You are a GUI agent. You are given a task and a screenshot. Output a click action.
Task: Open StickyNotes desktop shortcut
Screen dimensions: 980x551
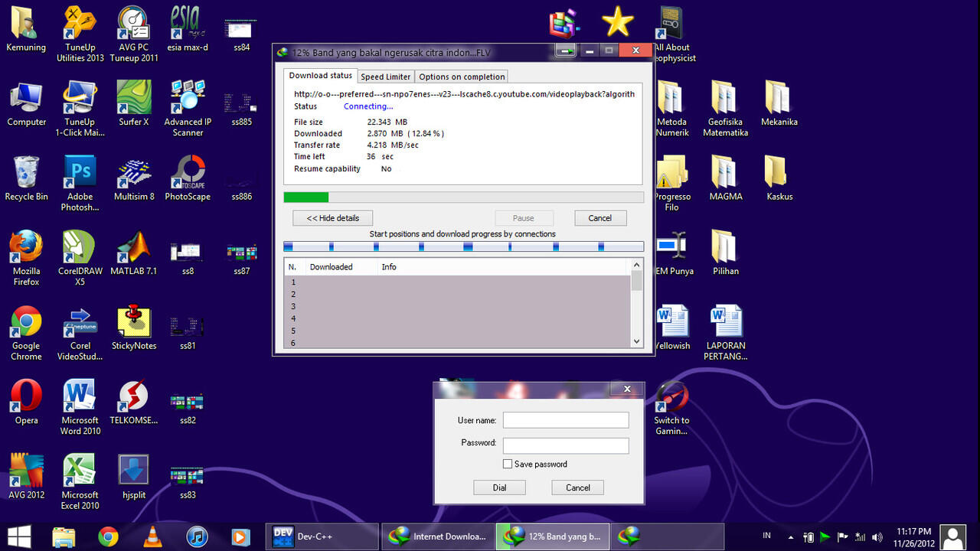click(x=134, y=328)
